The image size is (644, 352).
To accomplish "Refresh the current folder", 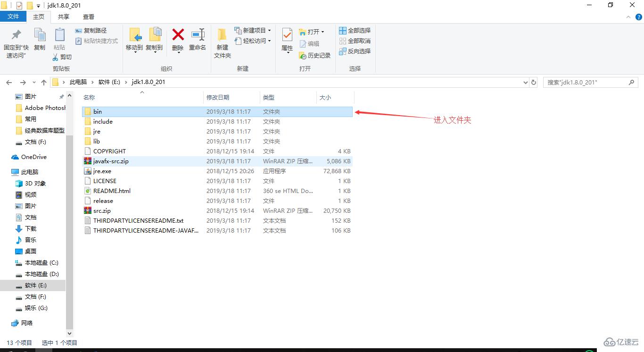I will (534, 82).
